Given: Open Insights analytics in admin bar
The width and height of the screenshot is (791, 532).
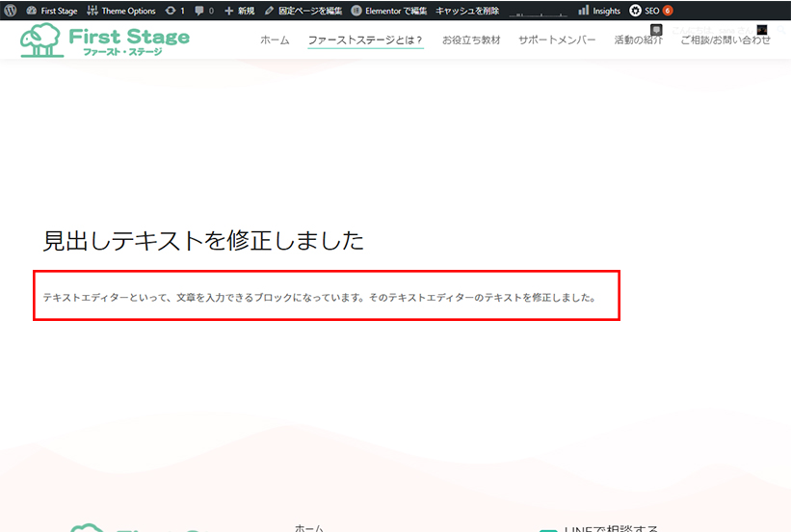Looking at the screenshot, I should tap(599, 11).
